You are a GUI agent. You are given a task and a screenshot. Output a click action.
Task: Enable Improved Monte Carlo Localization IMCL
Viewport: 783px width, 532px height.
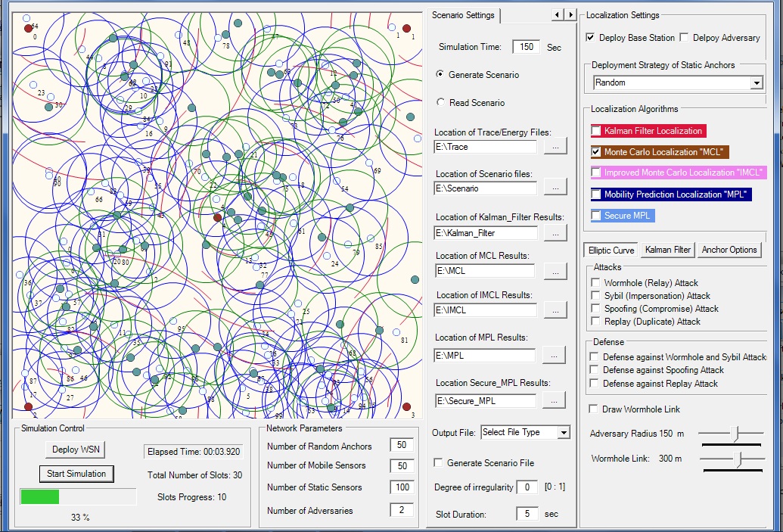coord(595,173)
